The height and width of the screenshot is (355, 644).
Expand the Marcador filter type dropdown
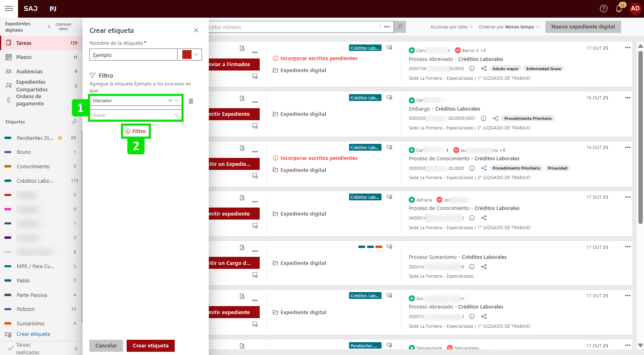176,101
